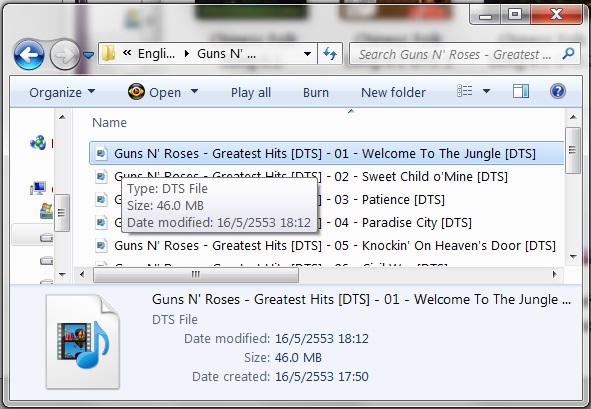The width and height of the screenshot is (591, 409).
Task: Select the 03 - Patience file
Action: 326,199
